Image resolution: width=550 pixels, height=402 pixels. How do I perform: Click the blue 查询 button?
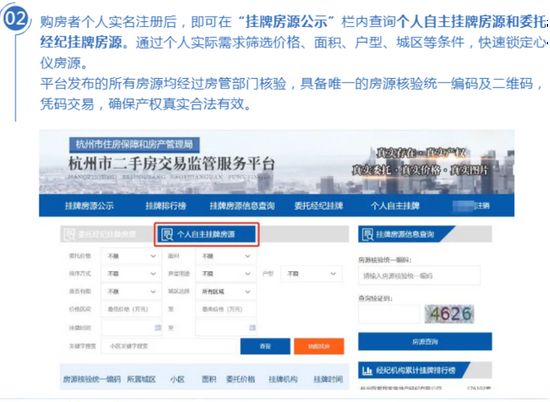[x=265, y=346]
